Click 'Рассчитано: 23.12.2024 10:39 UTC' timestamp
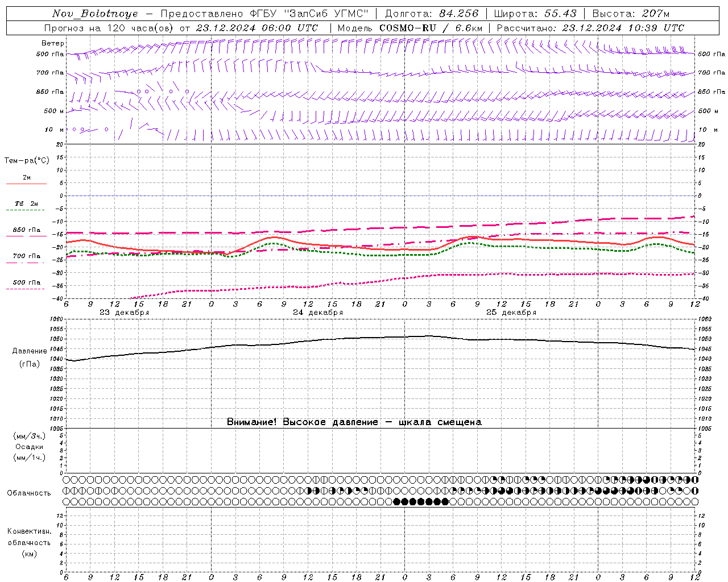The width and height of the screenshot is (728, 582). (590, 28)
